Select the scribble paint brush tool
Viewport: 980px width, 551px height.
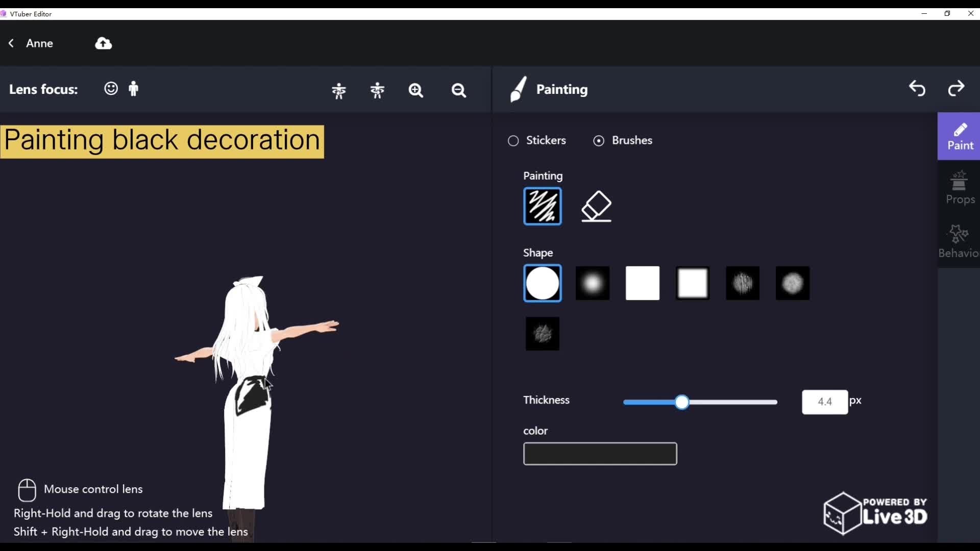[543, 206]
